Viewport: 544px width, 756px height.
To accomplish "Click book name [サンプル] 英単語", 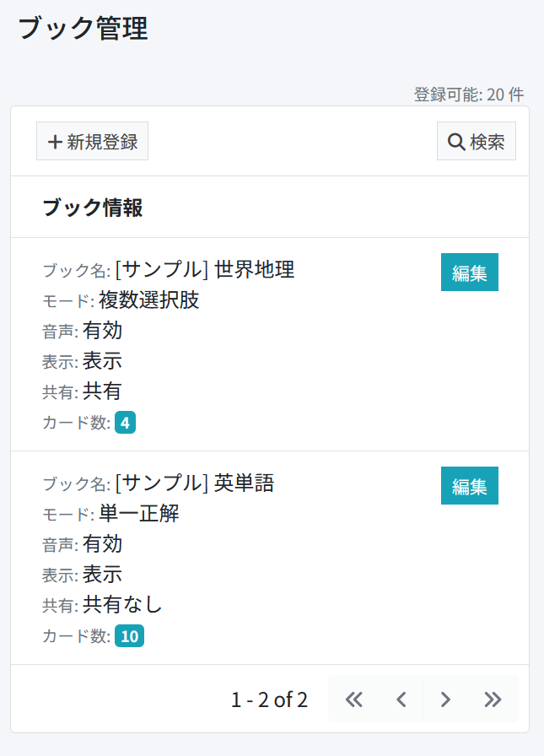I will [195, 483].
